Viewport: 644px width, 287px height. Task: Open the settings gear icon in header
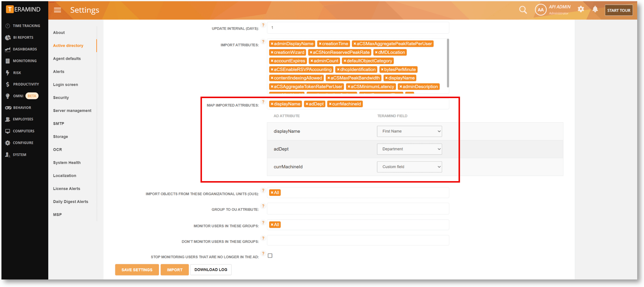(581, 10)
